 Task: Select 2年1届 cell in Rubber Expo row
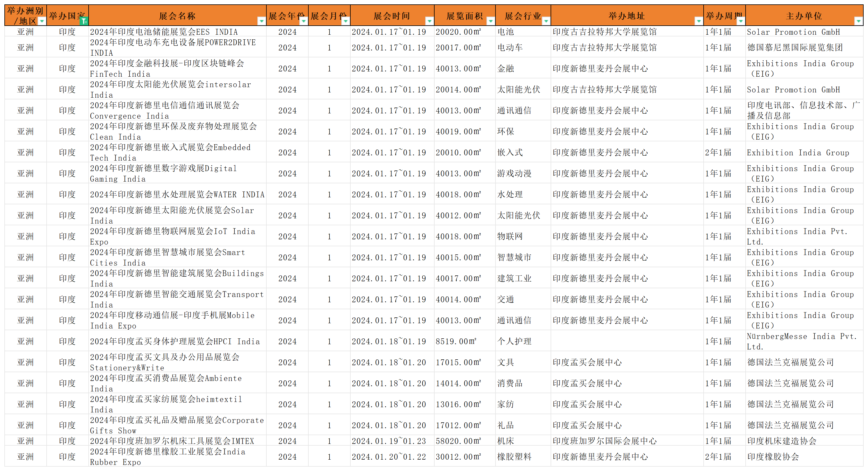tap(725, 456)
